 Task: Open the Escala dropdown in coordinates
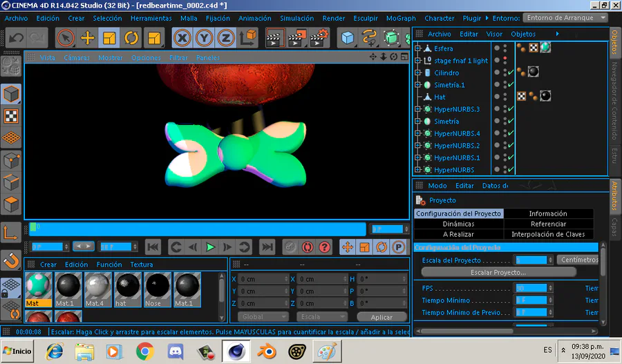pyautogui.click(x=321, y=317)
